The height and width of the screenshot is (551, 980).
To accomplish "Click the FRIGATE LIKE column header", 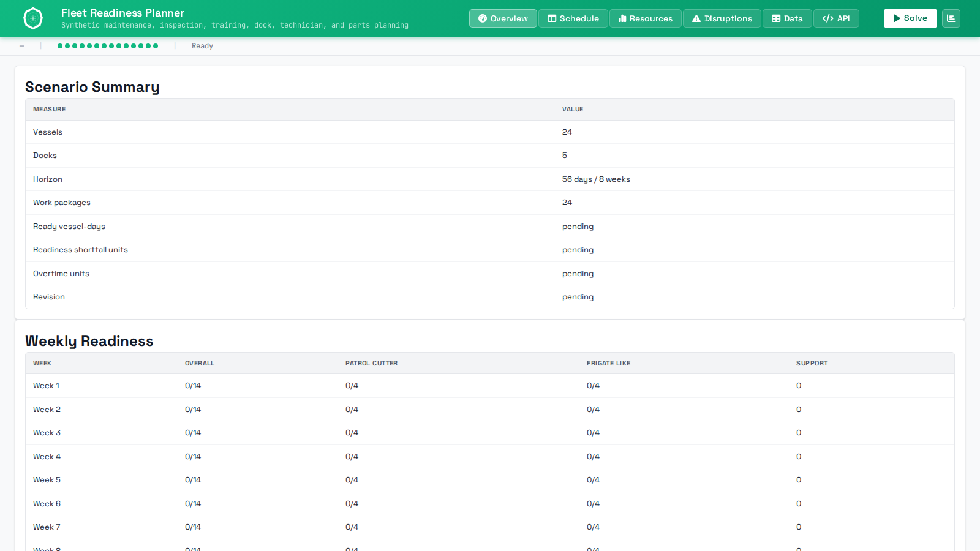I will tap(608, 363).
